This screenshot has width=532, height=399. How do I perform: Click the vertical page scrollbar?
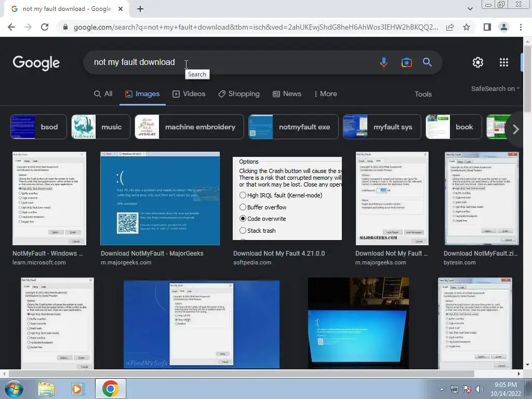coord(527,78)
